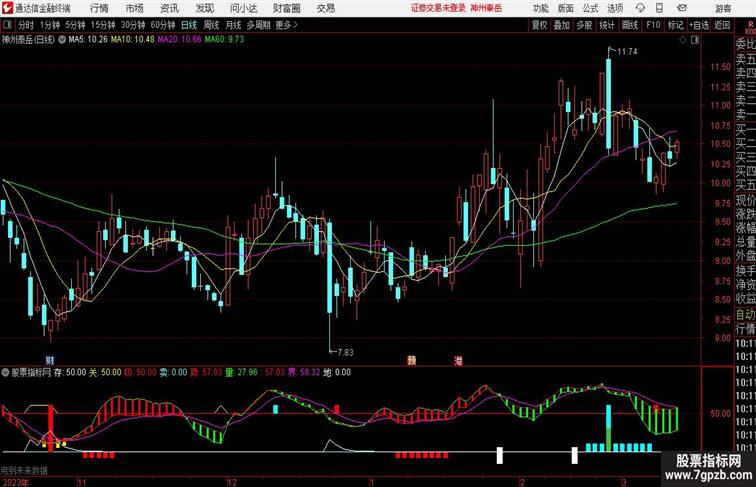
Task: Click the 叠加 overlay button
Action: (562, 25)
